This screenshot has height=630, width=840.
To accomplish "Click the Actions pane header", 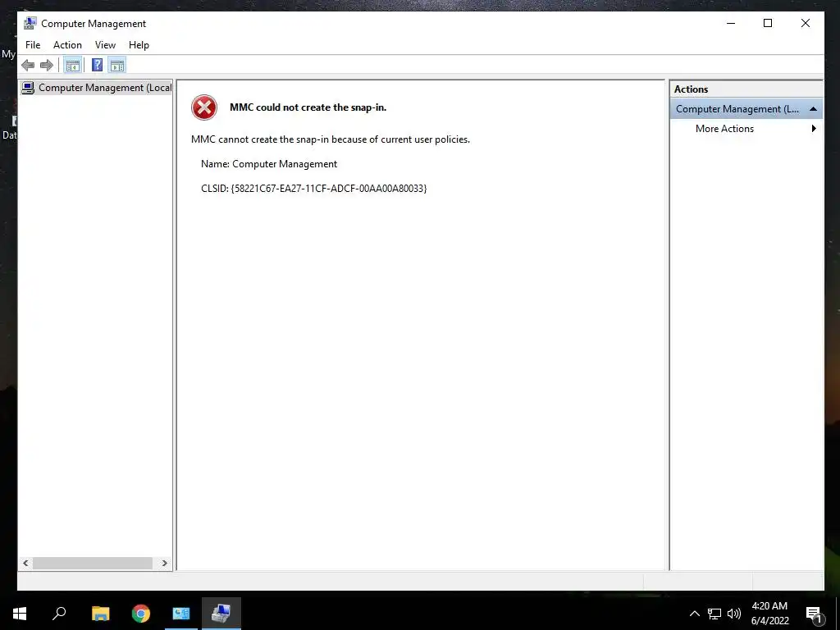I will [746, 89].
